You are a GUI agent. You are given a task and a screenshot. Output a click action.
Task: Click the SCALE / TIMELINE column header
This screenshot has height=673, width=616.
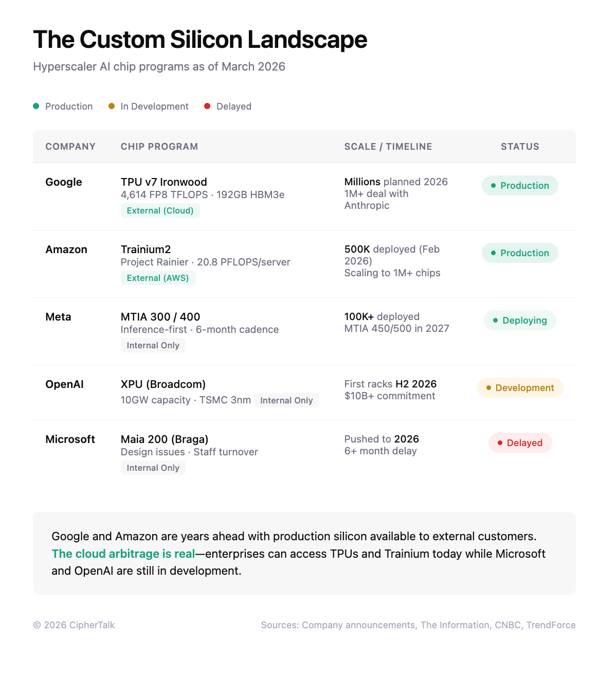pos(388,147)
